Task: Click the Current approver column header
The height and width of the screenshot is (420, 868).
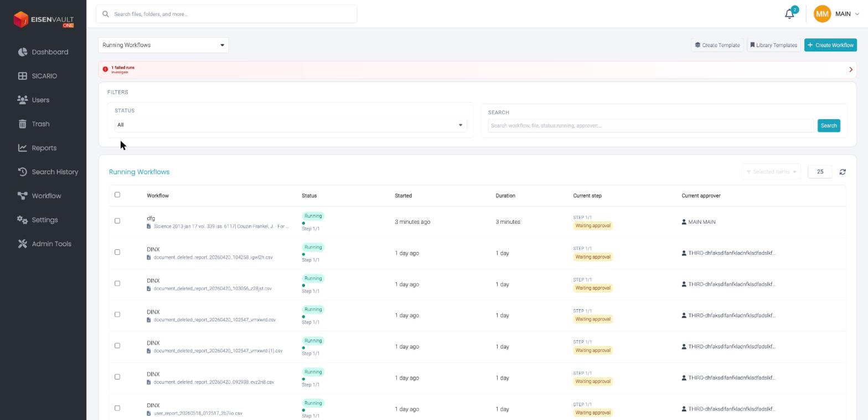Action: 701,196
